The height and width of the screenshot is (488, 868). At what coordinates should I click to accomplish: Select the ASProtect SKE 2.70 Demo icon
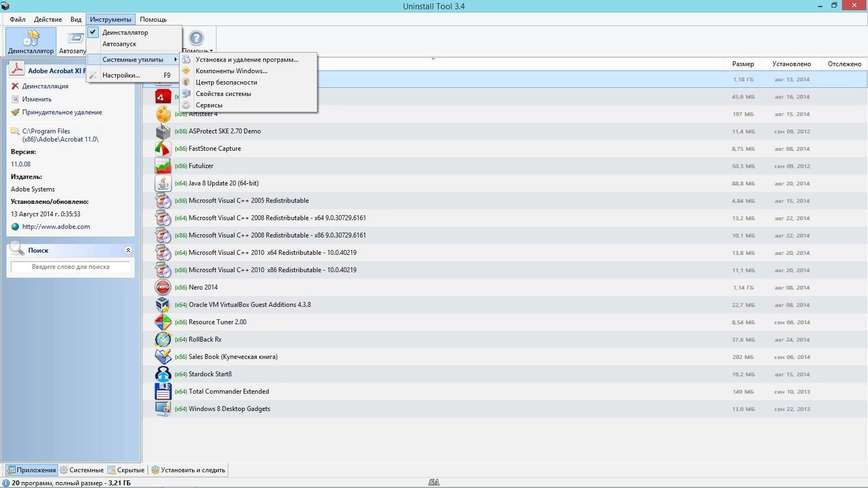(x=163, y=131)
